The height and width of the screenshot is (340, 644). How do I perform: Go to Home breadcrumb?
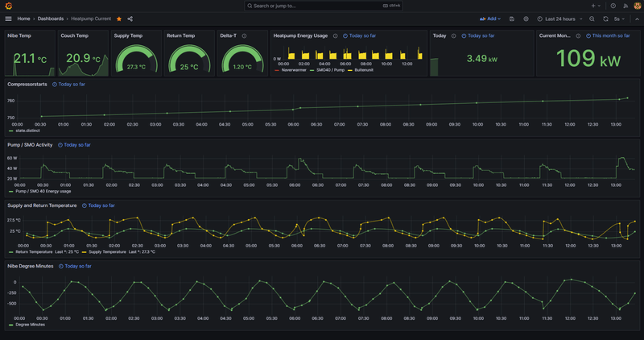23,19
